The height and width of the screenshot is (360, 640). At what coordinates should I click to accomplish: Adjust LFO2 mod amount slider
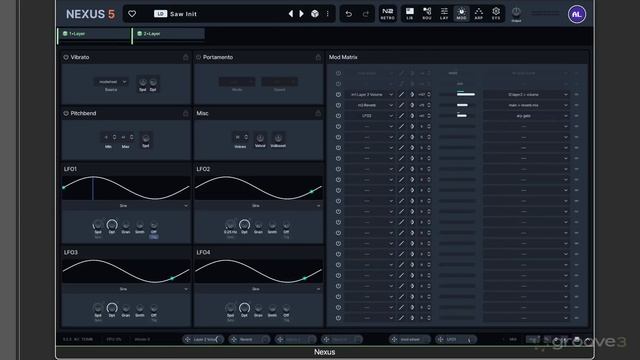pyautogui.click(x=457, y=116)
